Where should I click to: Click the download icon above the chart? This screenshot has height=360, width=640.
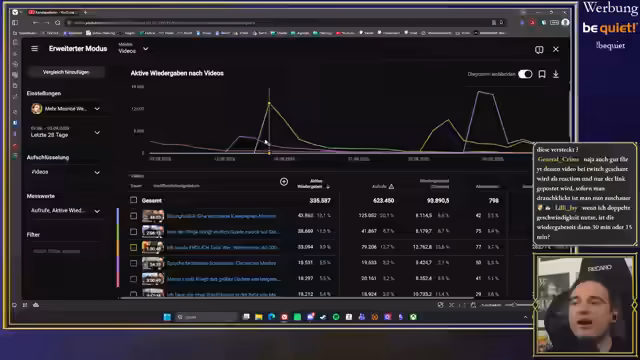[556, 74]
